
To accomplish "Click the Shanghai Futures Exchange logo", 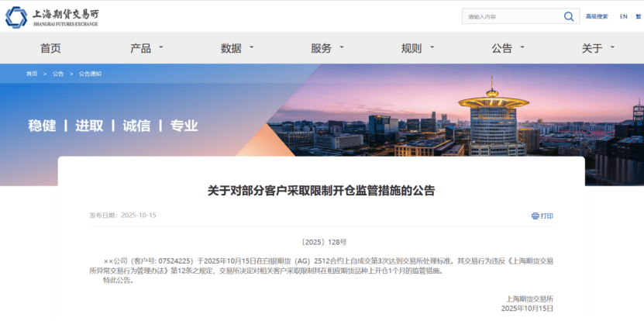I will [53, 16].
